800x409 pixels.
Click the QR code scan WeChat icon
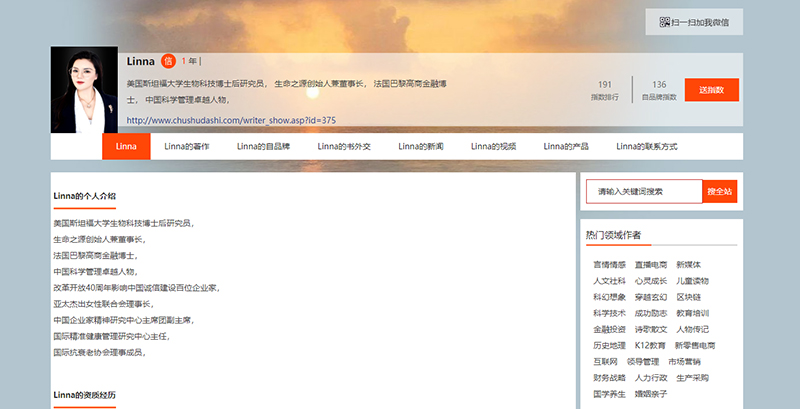(x=664, y=21)
